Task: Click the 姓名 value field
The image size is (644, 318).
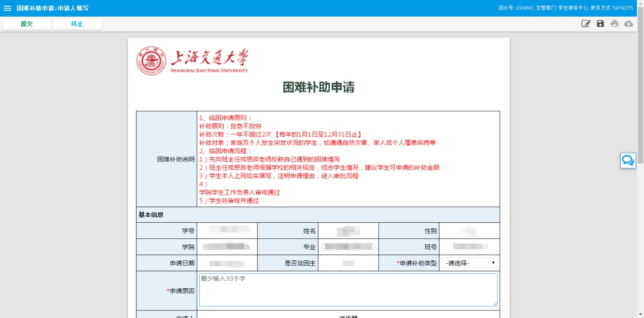Action: [x=348, y=231]
